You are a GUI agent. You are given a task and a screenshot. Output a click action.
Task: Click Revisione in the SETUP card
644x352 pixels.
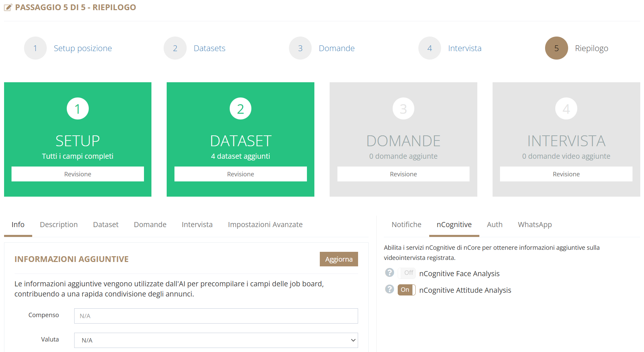coord(78,174)
